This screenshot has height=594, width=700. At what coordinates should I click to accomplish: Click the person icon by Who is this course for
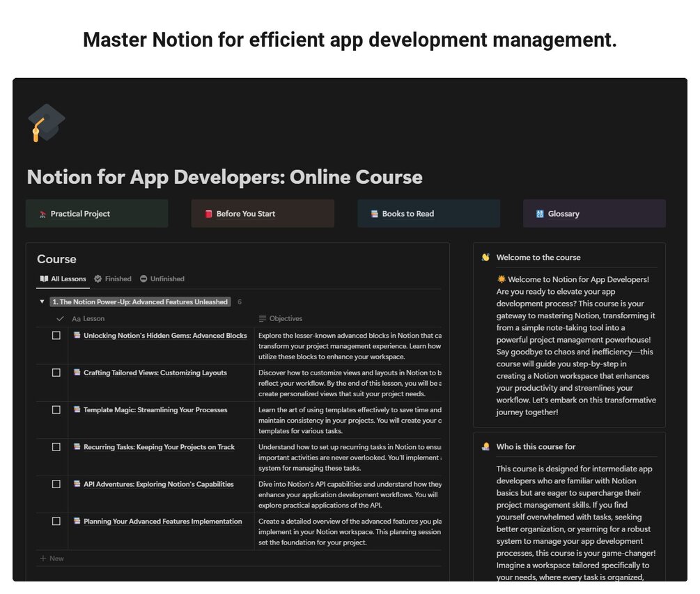coord(485,447)
